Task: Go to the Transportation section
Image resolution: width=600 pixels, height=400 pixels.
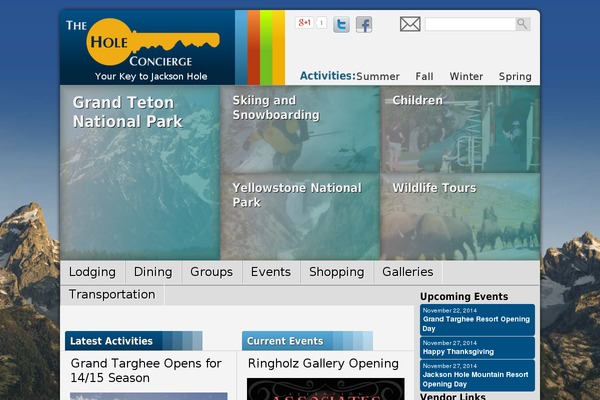Action: click(x=112, y=295)
